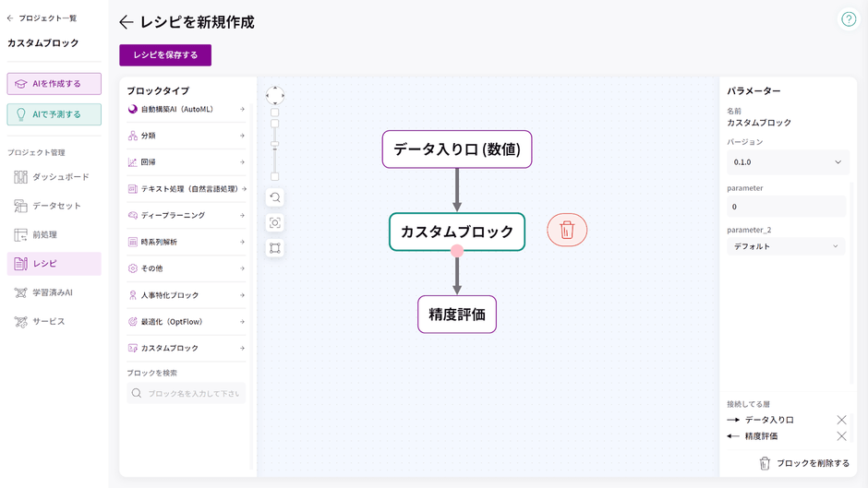This screenshot has height=488, width=868.
Task: Select the 精度評価 node on canvas
Action: [x=457, y=315]
